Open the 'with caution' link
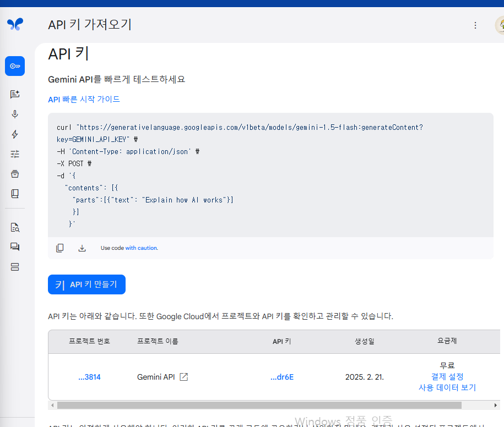This screenshot has height=427, width=504. pyautogui.click(x=142, y=248)
